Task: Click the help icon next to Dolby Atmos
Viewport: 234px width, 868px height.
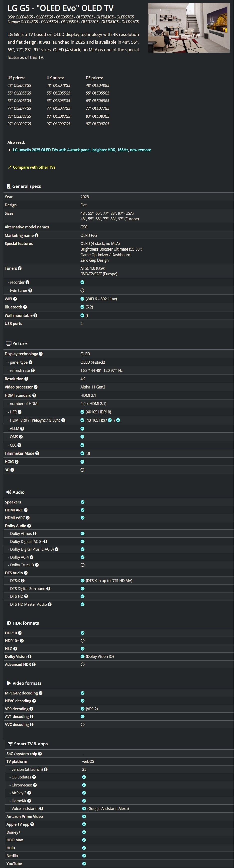Action: 35,534
